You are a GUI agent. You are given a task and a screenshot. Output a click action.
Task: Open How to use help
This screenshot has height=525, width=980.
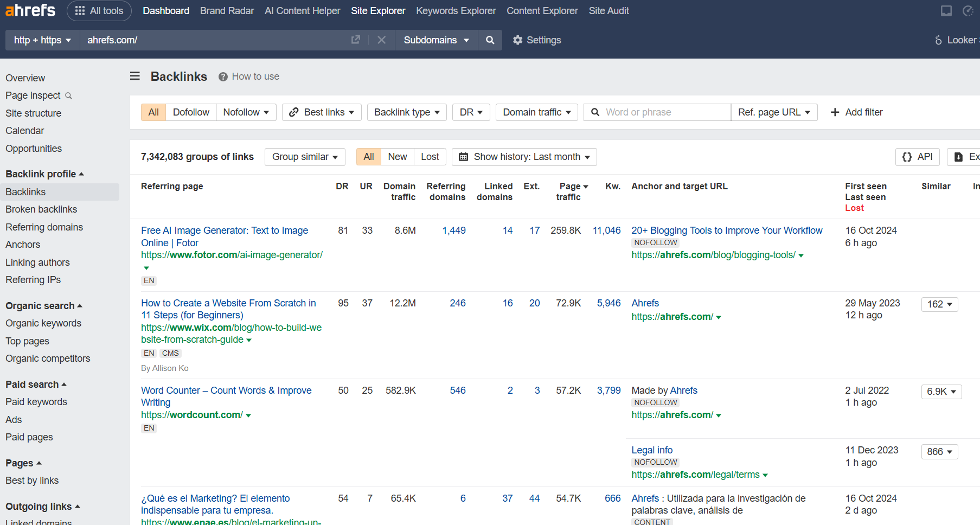(249, 76)
